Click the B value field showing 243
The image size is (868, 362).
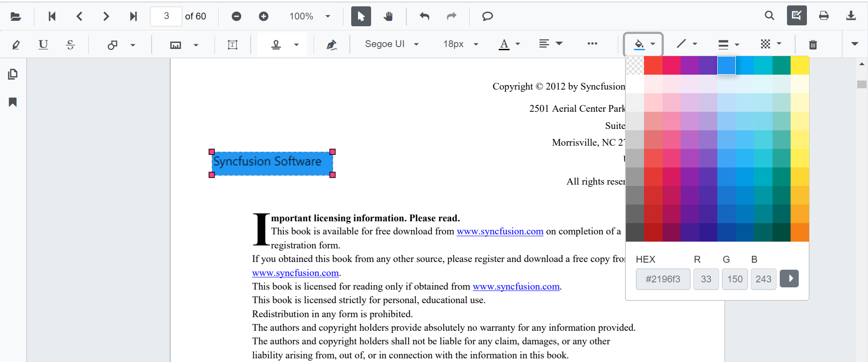[x=763, y=279]
